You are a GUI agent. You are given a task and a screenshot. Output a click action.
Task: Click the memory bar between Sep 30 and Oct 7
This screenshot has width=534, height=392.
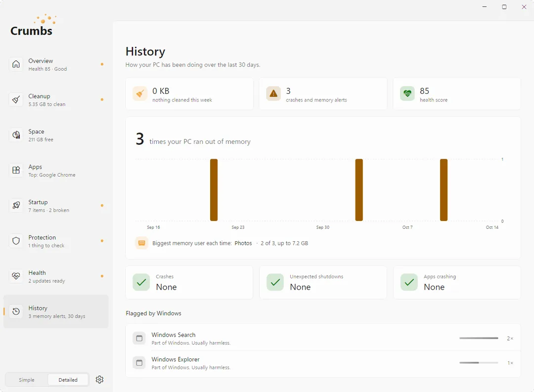click(x=359, y=190)
